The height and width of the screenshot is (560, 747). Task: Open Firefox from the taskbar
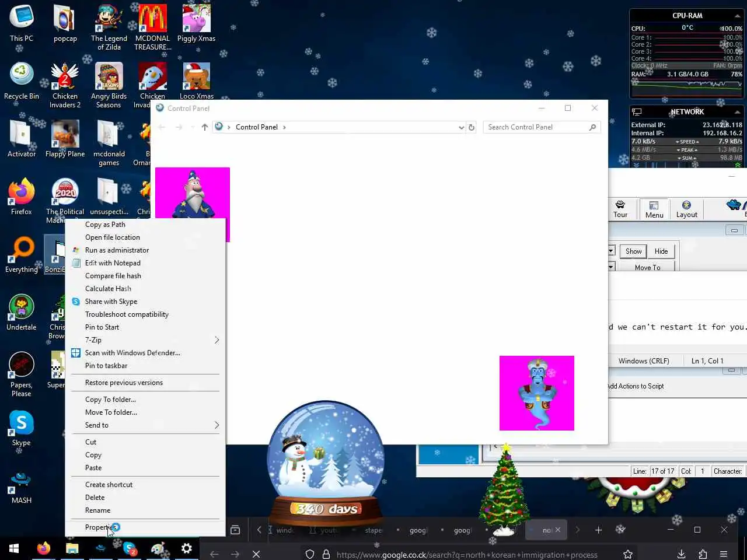(x=43, y=548)
